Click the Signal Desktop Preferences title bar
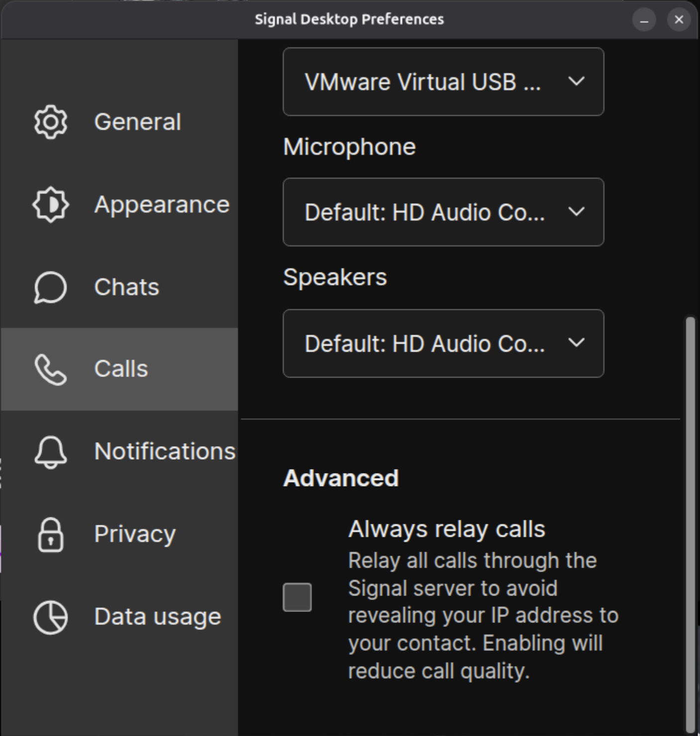The width and height of the screenshot is (700, 736). (x=350, y=19)
